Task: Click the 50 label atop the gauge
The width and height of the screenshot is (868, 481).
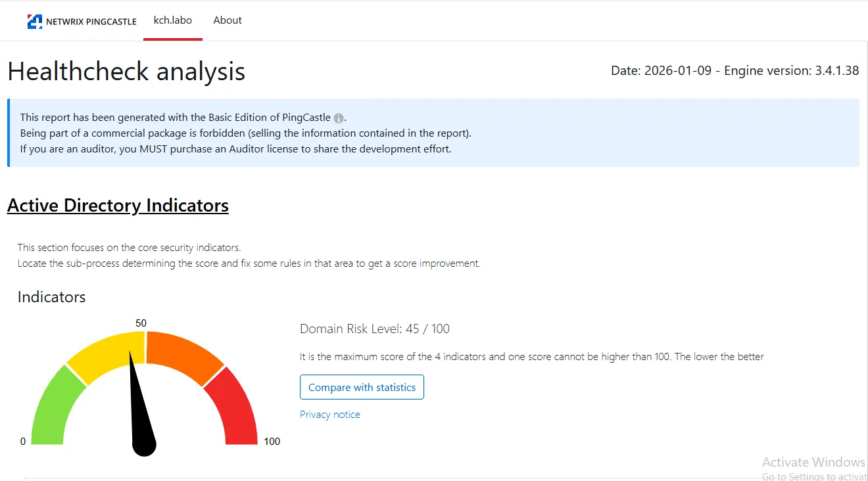Action: [141, 323]
